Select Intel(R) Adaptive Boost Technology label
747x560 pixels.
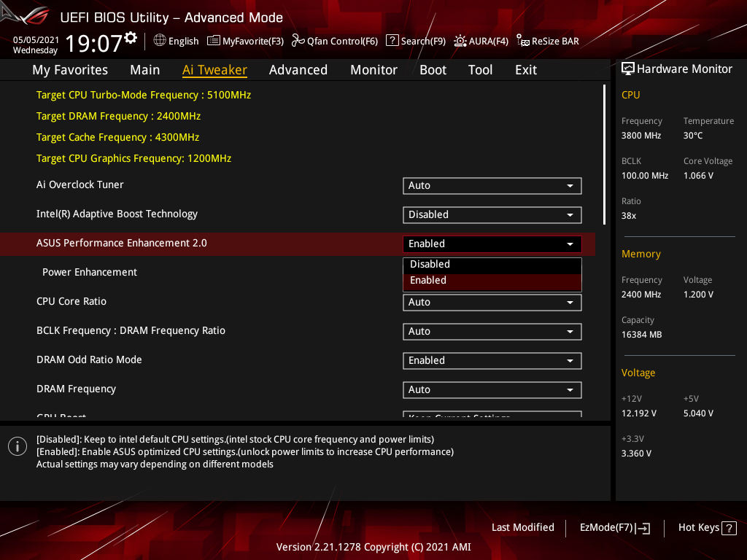(117, 214)
